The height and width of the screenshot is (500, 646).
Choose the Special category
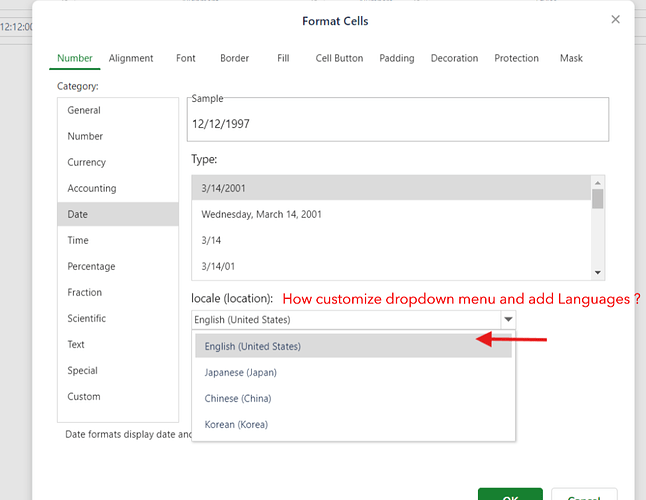118,370
